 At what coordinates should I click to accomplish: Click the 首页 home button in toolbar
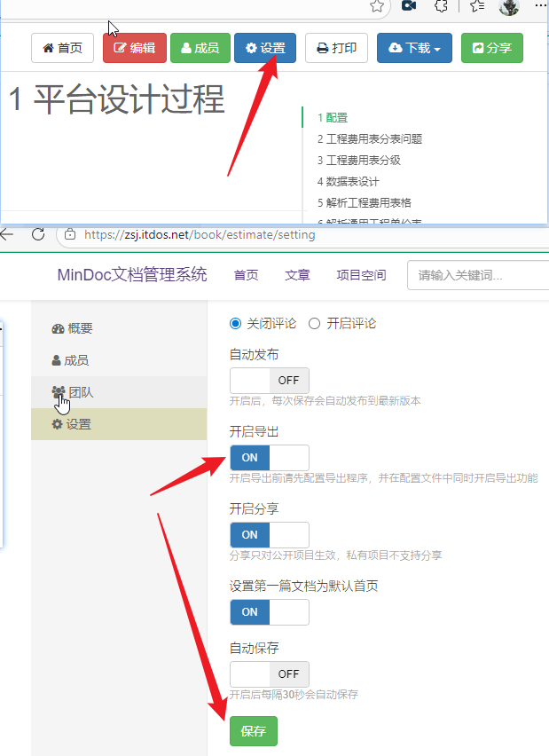pyautogui.click(x=62, y=48)
